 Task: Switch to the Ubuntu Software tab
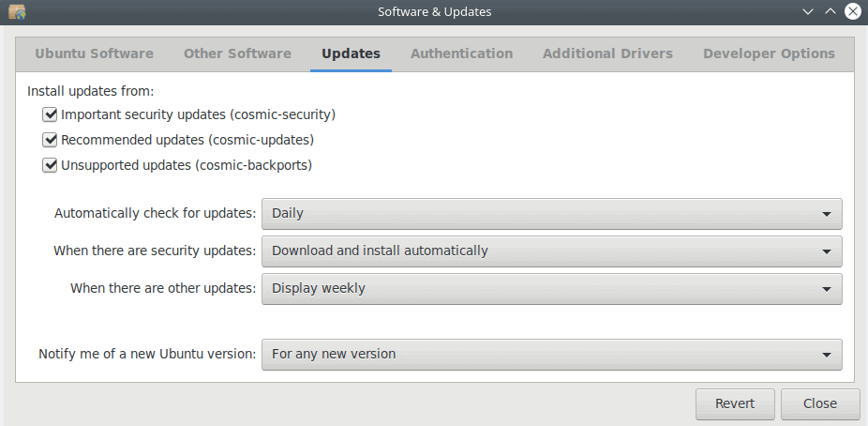[94, 53]
